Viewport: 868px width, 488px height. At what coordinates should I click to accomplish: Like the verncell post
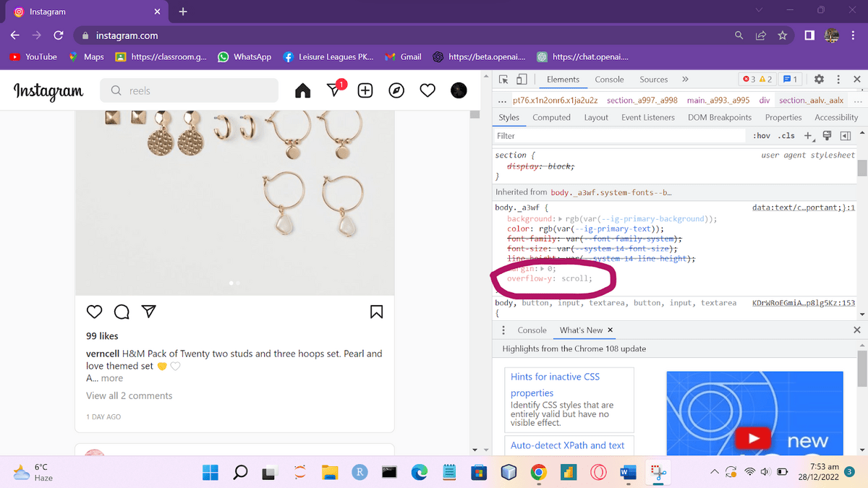tap(94, 312)
